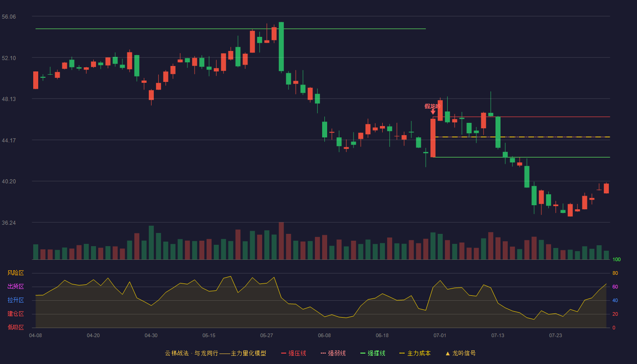Toggle the 强弱线 legend series
Image resolution: width=637 pixels, height=364 pixels.
point(333,353)
